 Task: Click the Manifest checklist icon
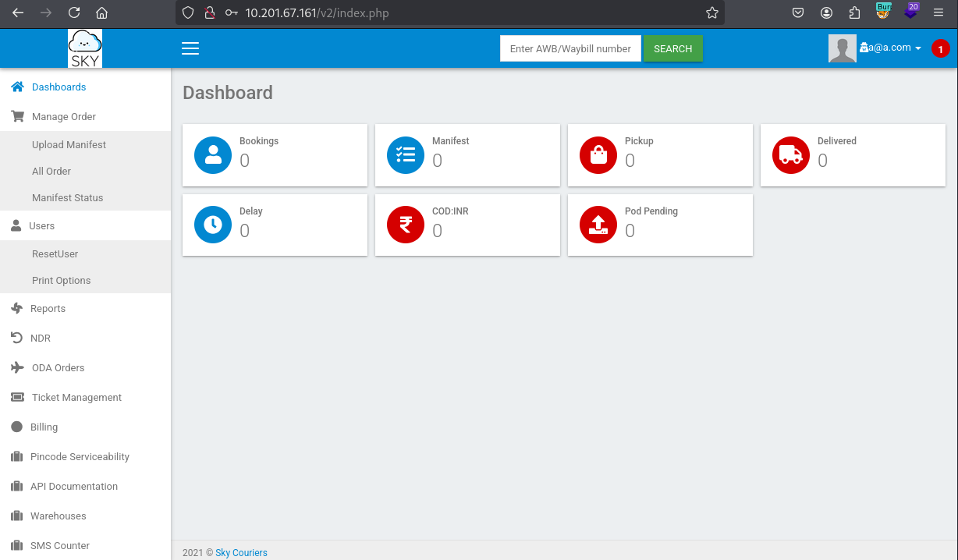point(406,155)
